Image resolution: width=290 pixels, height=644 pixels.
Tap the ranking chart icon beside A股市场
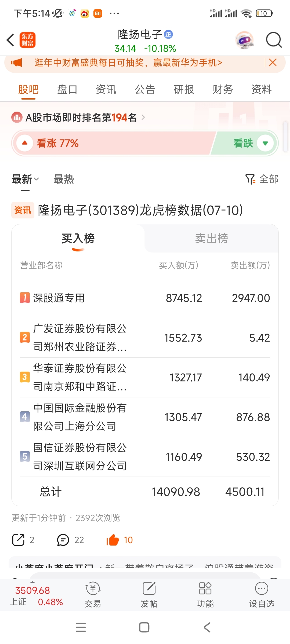point(17,117)
